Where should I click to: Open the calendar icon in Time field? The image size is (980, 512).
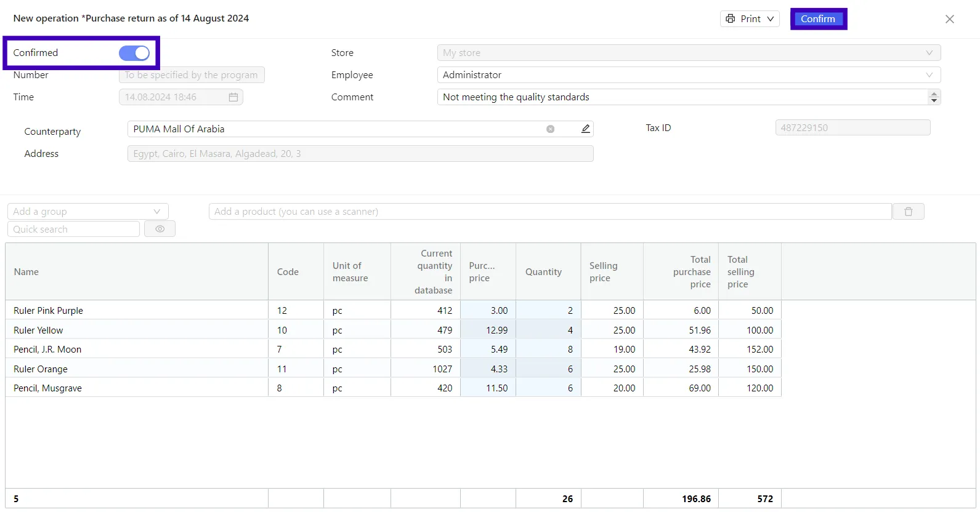(x=233, y=97)
